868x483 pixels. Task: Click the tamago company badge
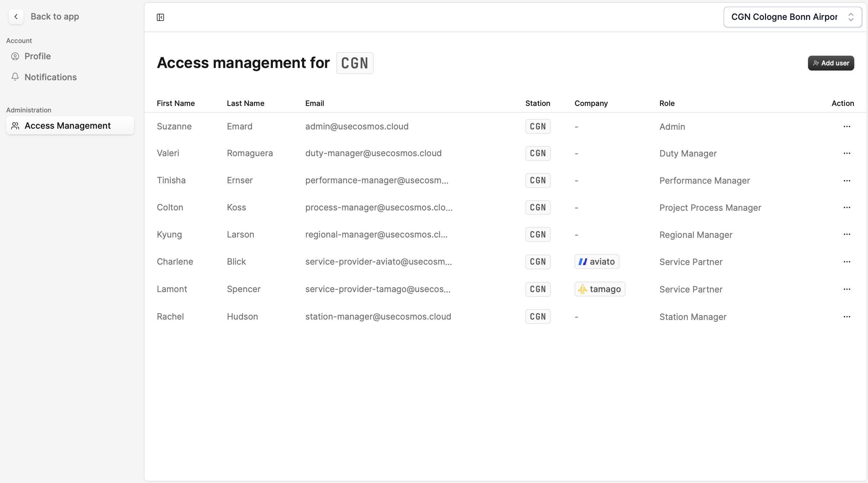[x=600, y=289]
